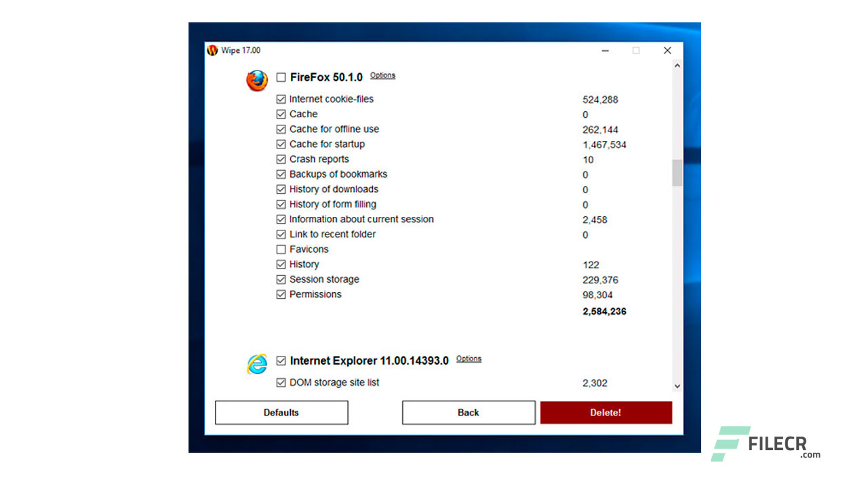Uncheck Internet Explorer 11 master checkbox

[281, 361]
